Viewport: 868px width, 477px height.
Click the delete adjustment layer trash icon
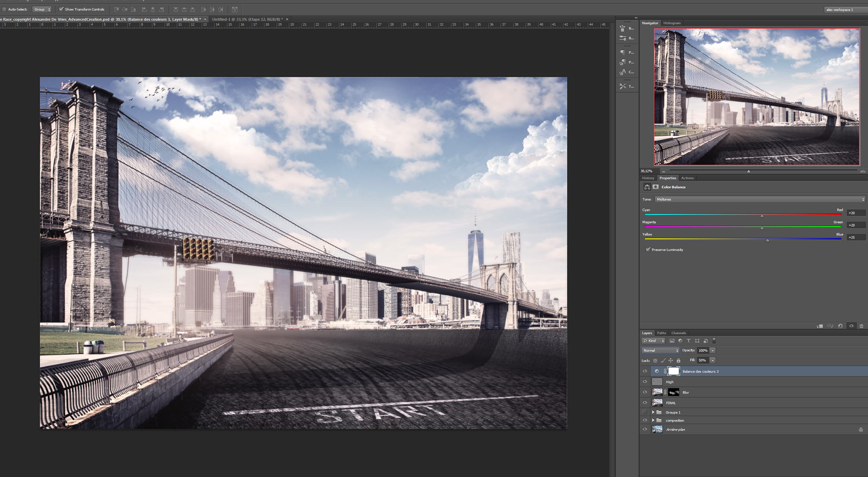coord(861,326)
